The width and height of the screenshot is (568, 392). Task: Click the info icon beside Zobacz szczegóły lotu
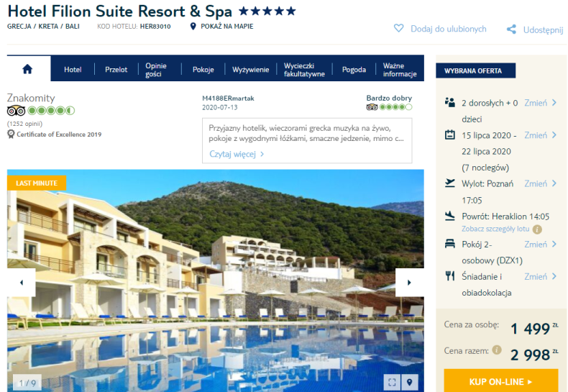pos(538,229)
